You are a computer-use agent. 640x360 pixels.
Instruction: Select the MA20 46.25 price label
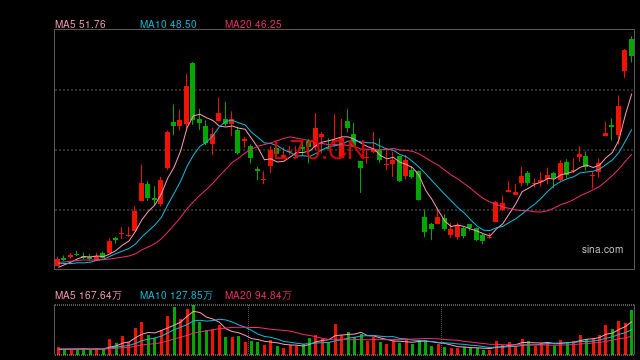pos(253,24)
